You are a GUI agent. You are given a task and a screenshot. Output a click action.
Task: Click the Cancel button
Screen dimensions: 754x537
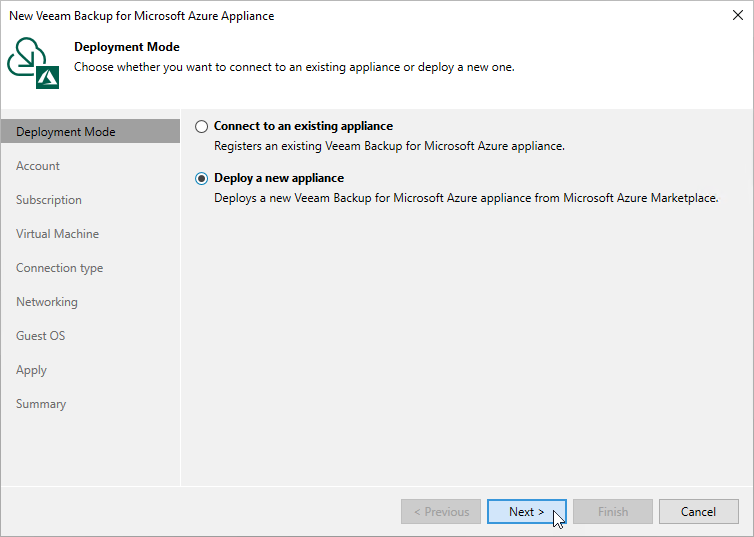[698, 512]
